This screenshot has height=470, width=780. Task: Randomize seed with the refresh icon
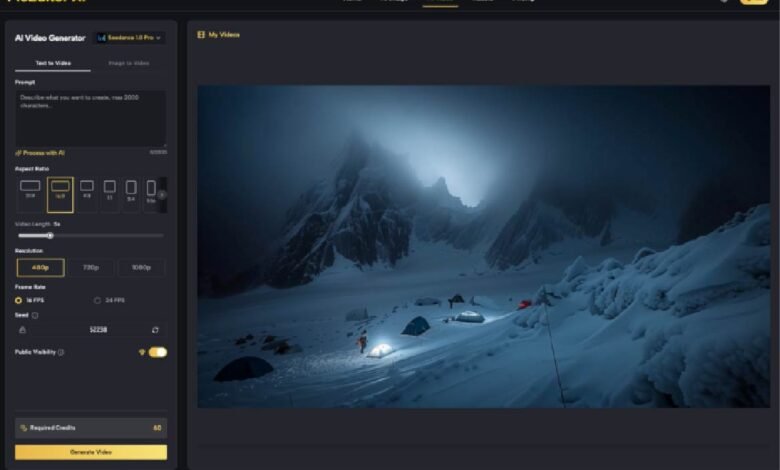[x=155, y=329]
